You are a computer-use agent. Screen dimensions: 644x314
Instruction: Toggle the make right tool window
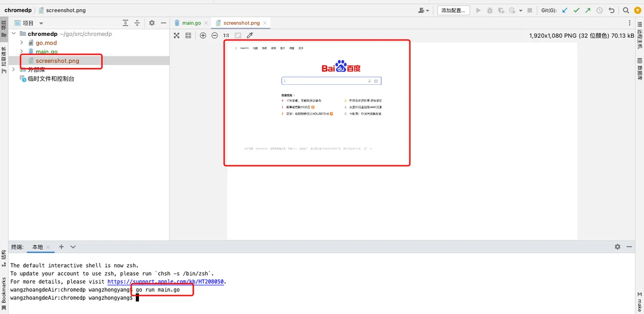point(640,301)
